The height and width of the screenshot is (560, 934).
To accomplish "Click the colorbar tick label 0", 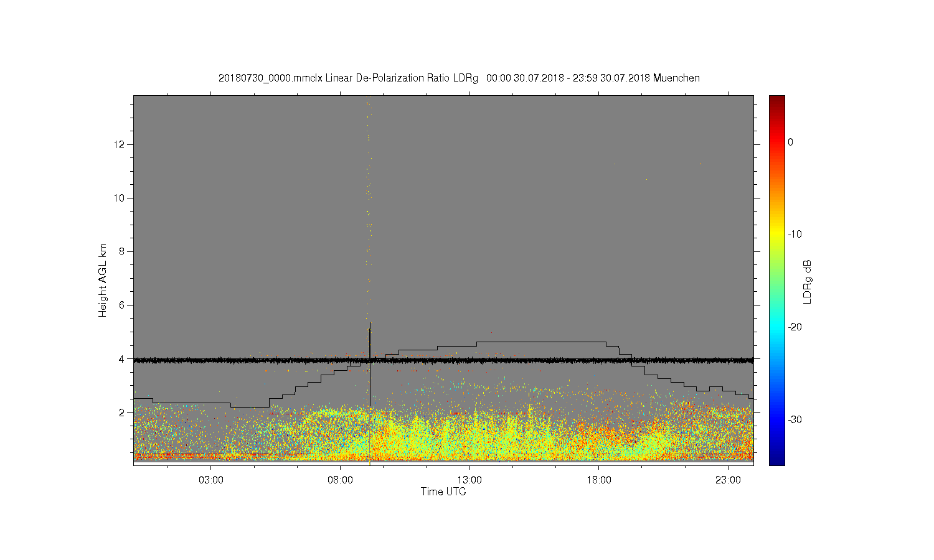I will point(791,142).
